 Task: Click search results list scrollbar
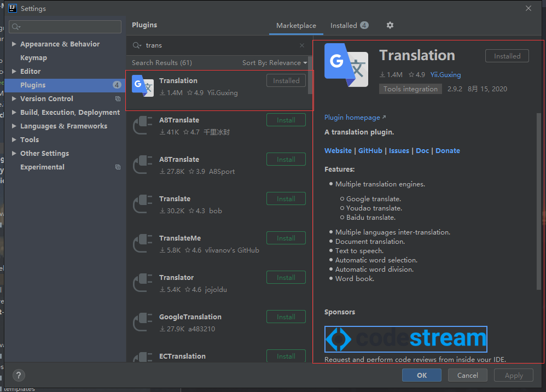[310, 75]
